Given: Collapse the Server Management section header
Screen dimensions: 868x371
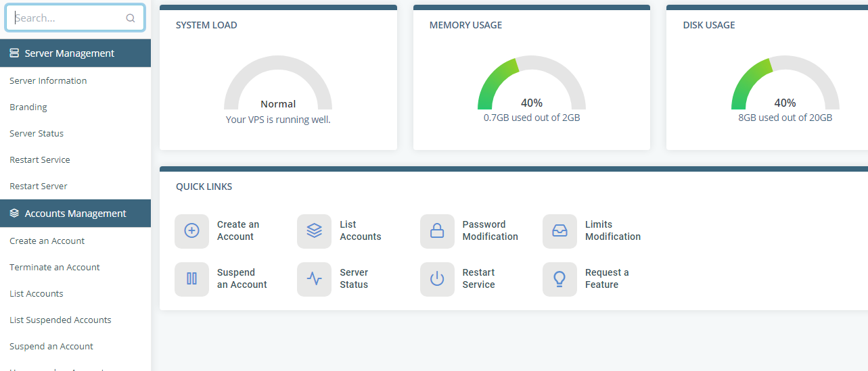Looking at the screenshot, I should [75, 53].
